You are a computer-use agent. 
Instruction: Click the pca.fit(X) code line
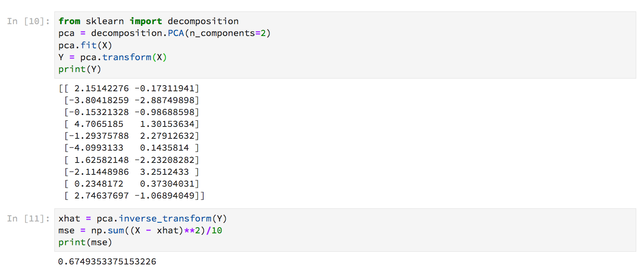pyautogui.click(x=85, y=45)
